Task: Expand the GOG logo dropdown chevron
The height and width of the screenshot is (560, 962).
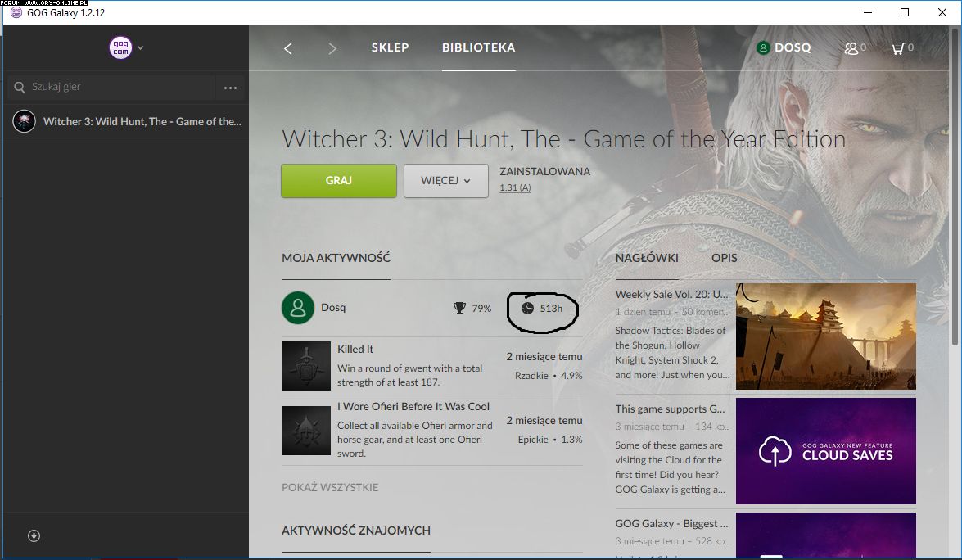Action: 141,47
